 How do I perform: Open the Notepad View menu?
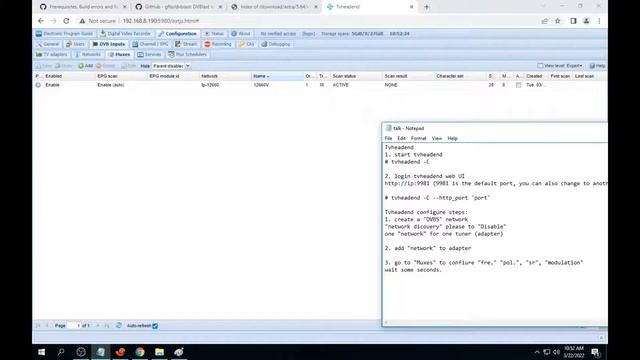coord(437,138)
